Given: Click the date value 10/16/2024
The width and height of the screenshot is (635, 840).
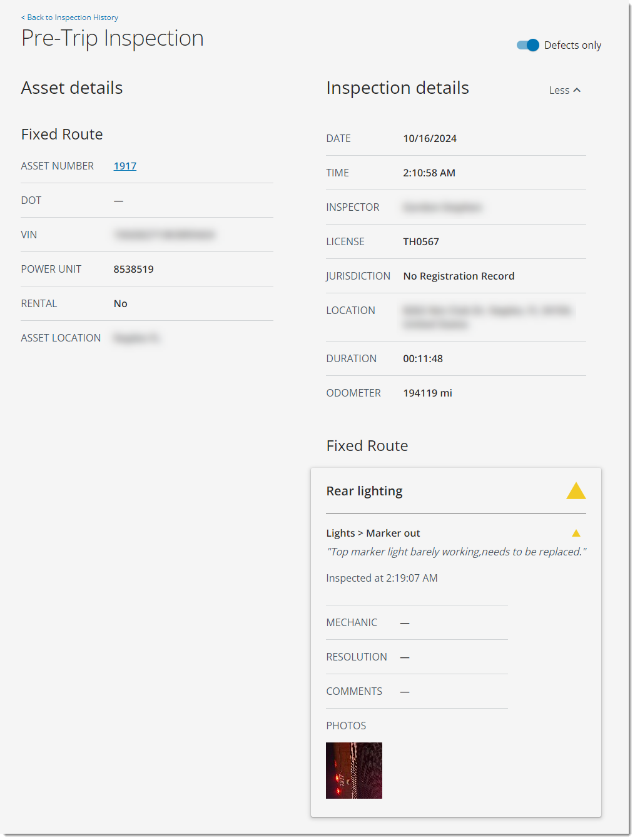Looking at the screenshot, I should coord(430,138).
